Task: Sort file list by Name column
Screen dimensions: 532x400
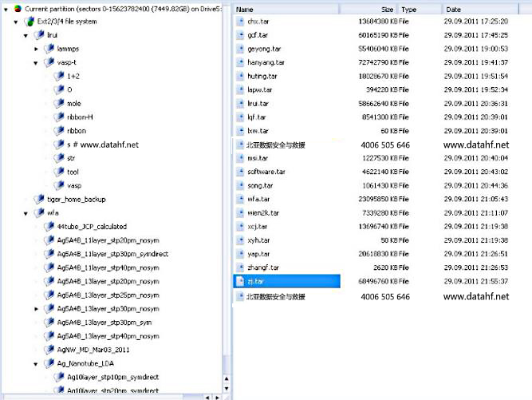Action: pyautogui.click(x=286, y=10)
